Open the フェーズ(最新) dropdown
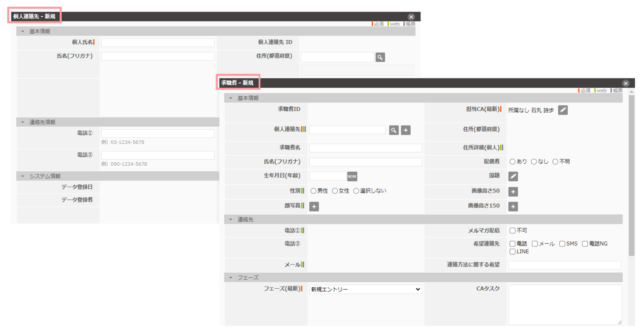Image resolution: width=644 pixels, height=334 pixels. (365, 289)
